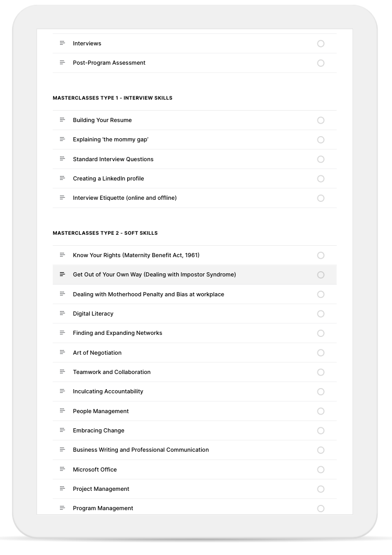The width and height of the screenshot is (392, 555).
Task: Click the drag handle for Post-Program Assessment
Action: tap(63, 63)
